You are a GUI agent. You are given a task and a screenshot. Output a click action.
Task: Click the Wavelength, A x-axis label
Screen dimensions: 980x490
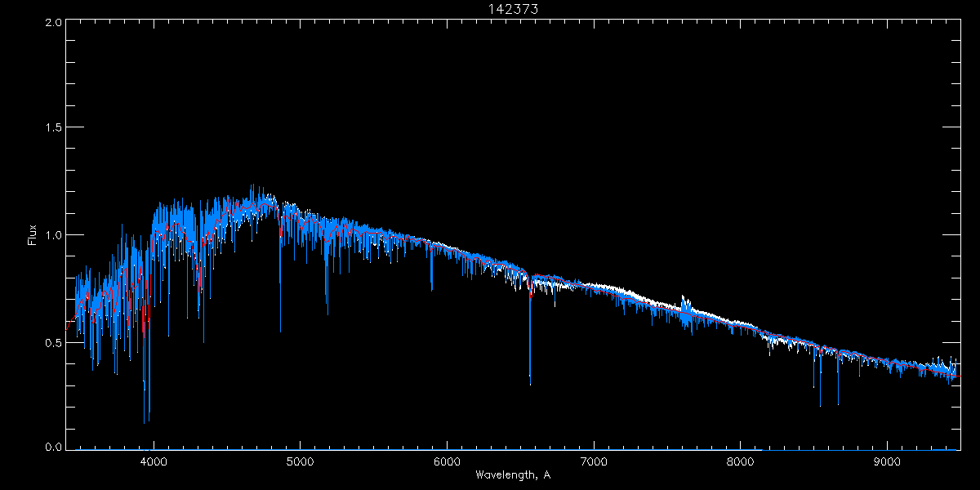(512, 475)
